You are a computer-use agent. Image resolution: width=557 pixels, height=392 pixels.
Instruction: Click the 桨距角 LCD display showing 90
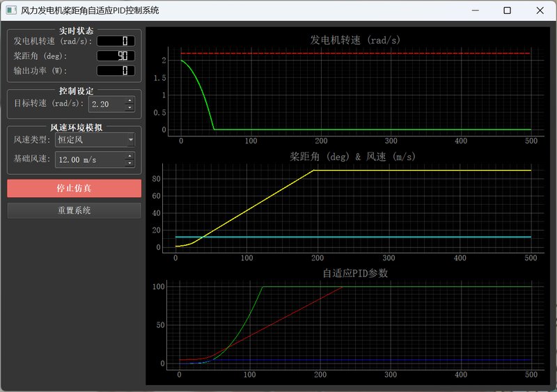pos(116,56)
